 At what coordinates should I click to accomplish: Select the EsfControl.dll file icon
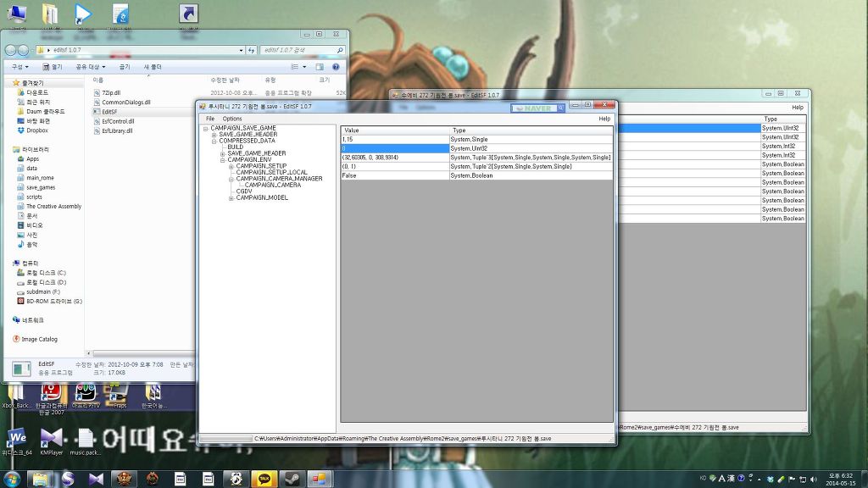coord(96,121)
